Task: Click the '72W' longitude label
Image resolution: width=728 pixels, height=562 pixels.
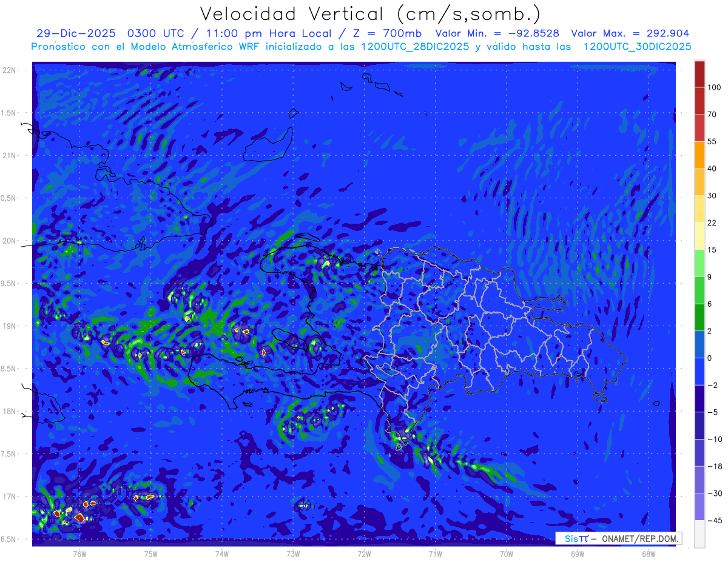Action: pyautogui.click(x=364, y=554)
